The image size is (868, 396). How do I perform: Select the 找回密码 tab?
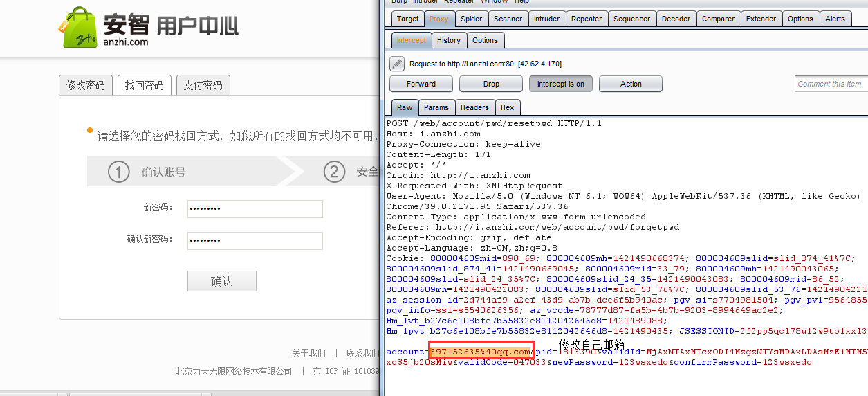(x=145, y=85)
